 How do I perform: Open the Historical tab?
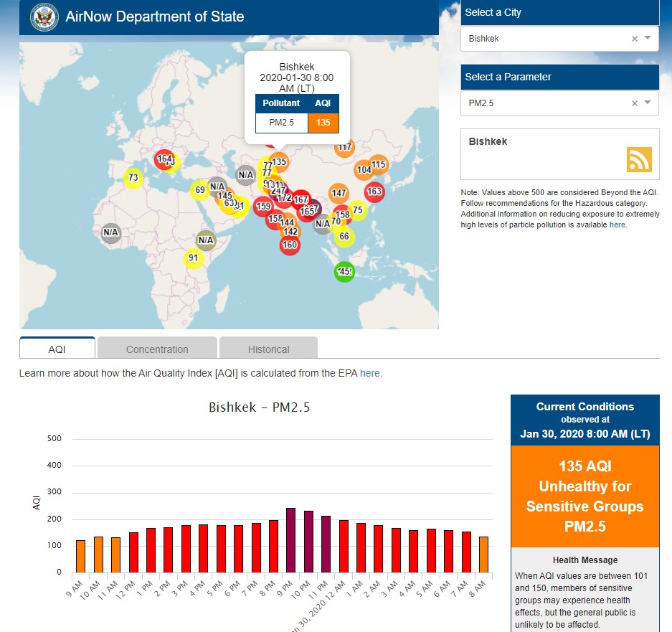point(268,349)
